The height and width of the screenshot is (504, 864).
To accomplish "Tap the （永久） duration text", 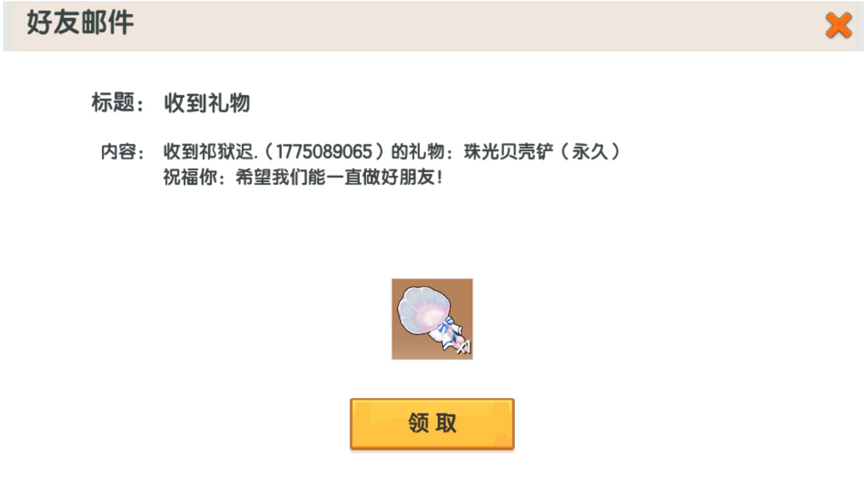I will pos(588,152).
